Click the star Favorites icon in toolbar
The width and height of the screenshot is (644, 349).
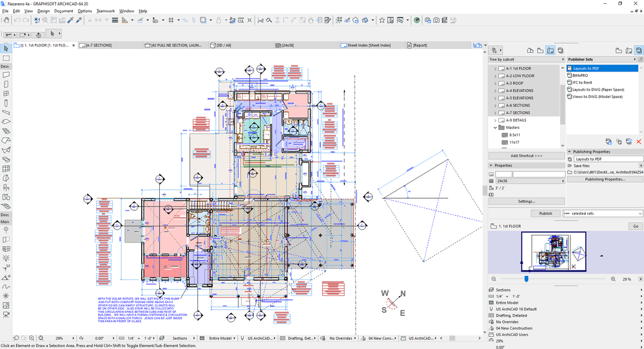coord(382,20)
